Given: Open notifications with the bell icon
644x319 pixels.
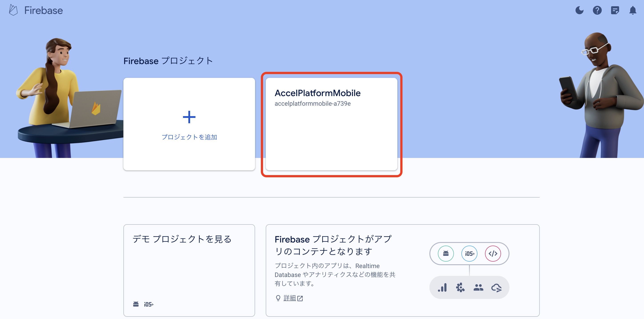Looking at the screenshot, I should 632,10.
